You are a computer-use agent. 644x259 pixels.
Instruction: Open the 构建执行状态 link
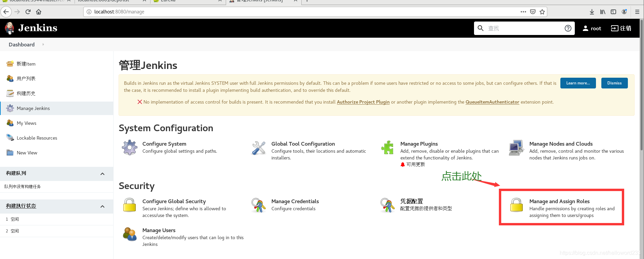21,206
